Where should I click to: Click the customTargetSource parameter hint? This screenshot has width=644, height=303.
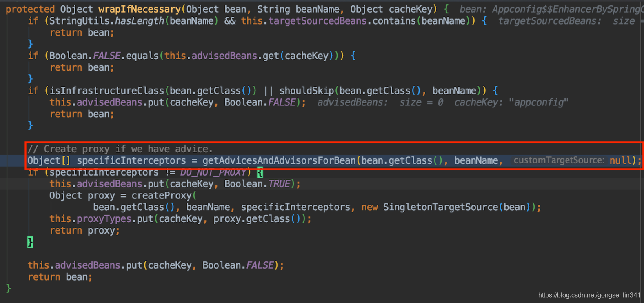pyautogui.click(x=559, y=160)
